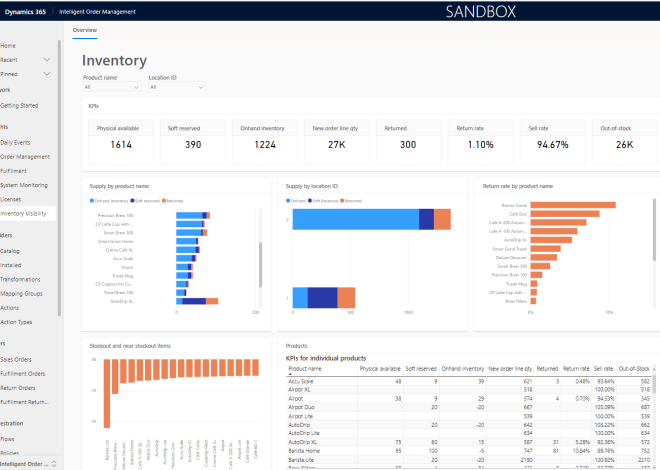This screenshot has width=660, height=470.
Task: Open the Product name dropdown filter
Action: point(112,87)
